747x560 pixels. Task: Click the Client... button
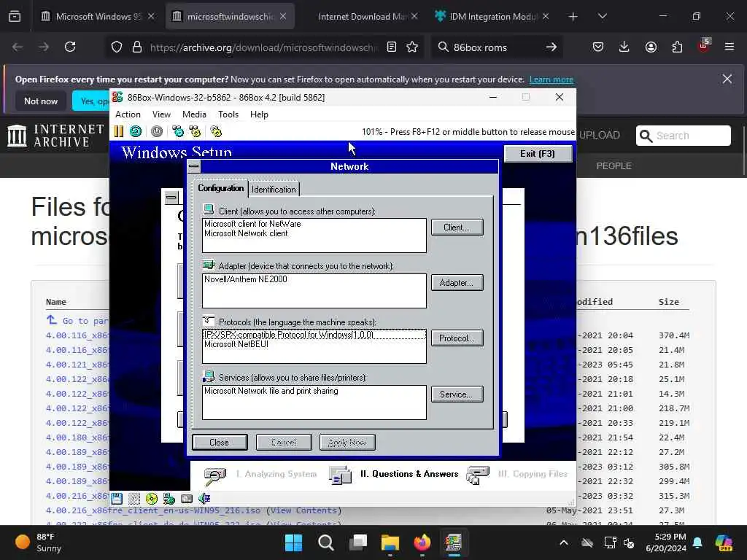click(x=457, y=227)
